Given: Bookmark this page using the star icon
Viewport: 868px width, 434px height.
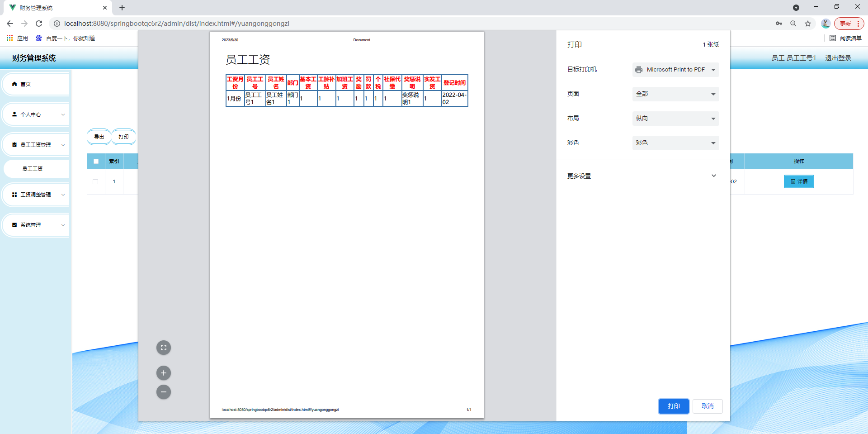Looking at the screenshot, I should (808, 24).
